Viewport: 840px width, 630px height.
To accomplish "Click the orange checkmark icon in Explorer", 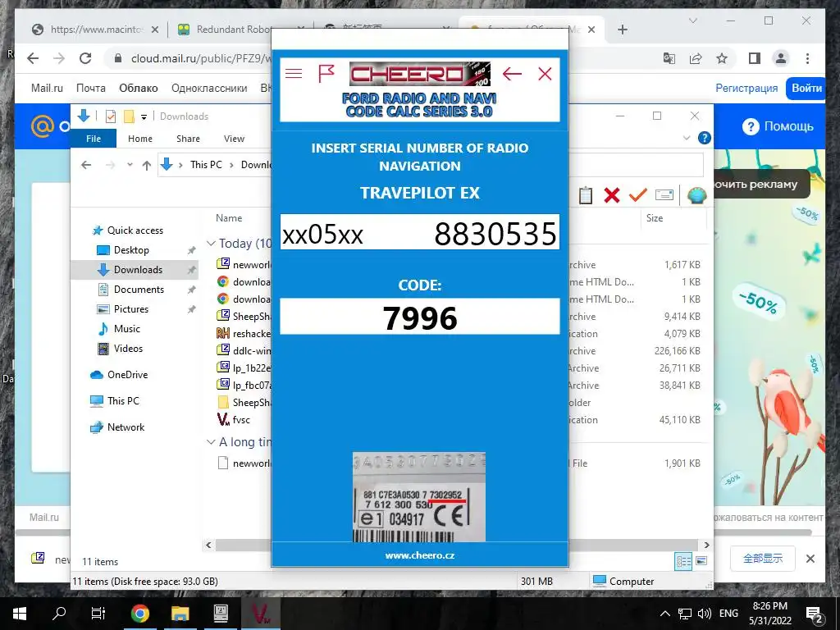I will click(x=637, y=195).
